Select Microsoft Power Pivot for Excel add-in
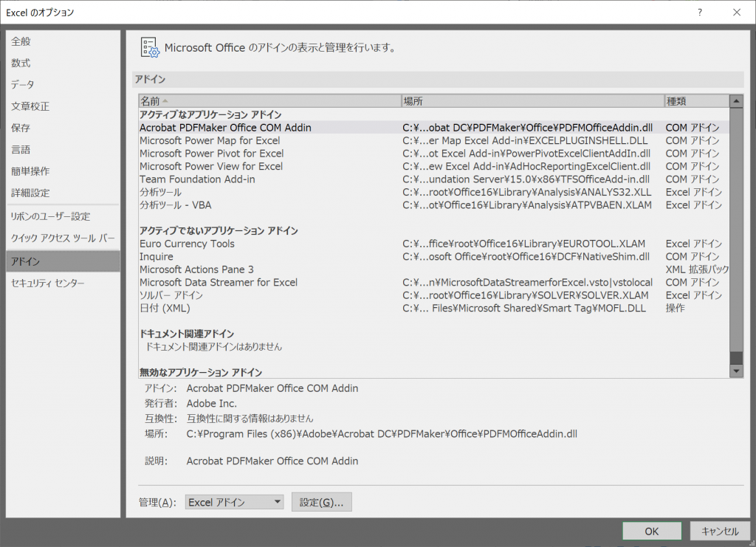 pos(213,153)
